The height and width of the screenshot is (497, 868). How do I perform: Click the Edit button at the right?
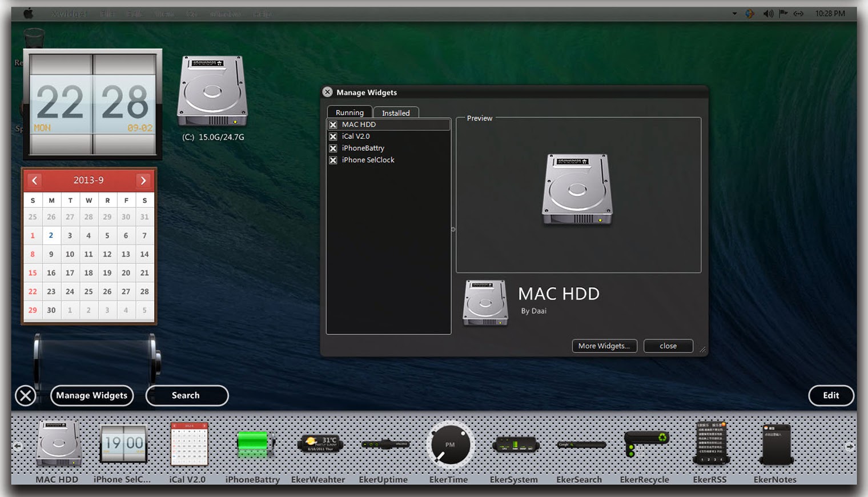click(831, 395)
